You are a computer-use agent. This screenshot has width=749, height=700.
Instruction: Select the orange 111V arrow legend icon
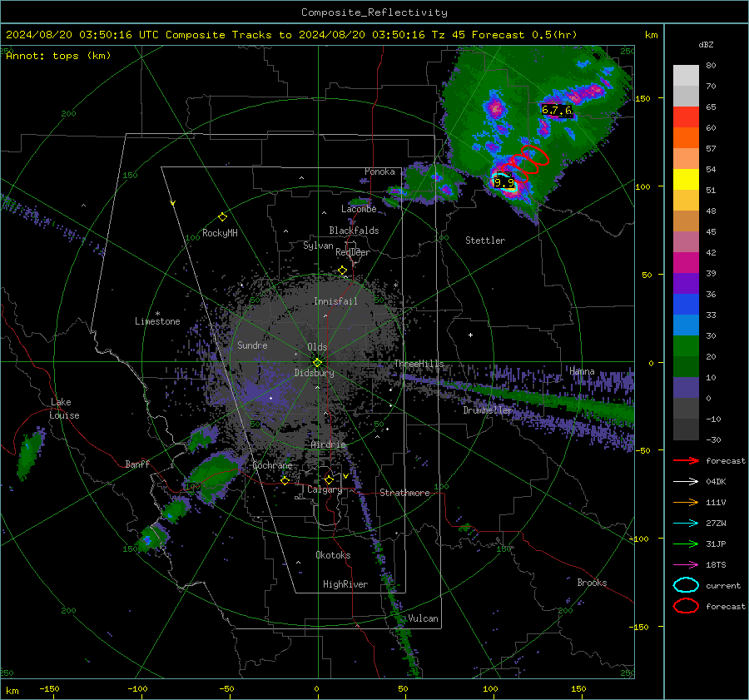click(686, 502)
